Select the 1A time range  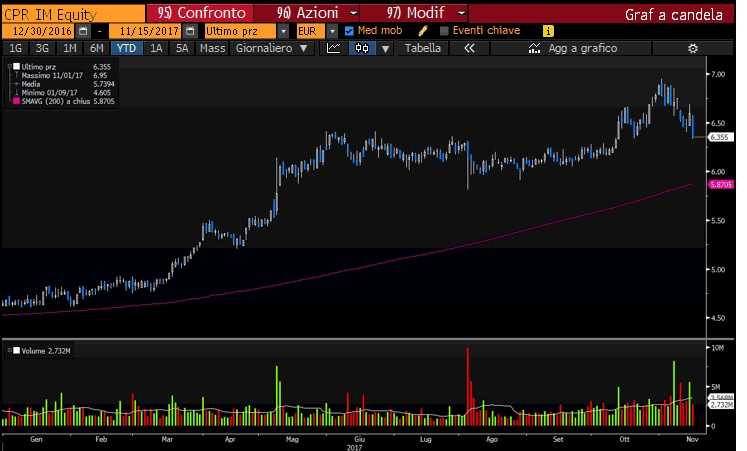156,48
